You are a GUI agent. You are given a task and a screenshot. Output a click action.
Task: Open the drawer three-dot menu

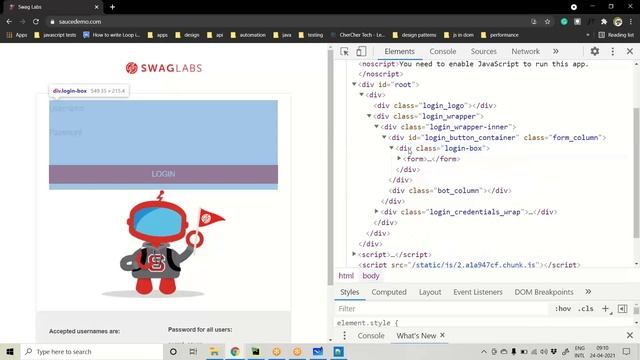[x=344, y=336]
